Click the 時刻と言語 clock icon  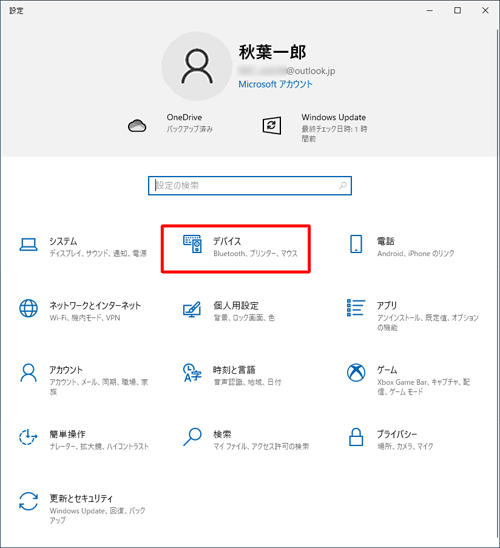[192, 373]
